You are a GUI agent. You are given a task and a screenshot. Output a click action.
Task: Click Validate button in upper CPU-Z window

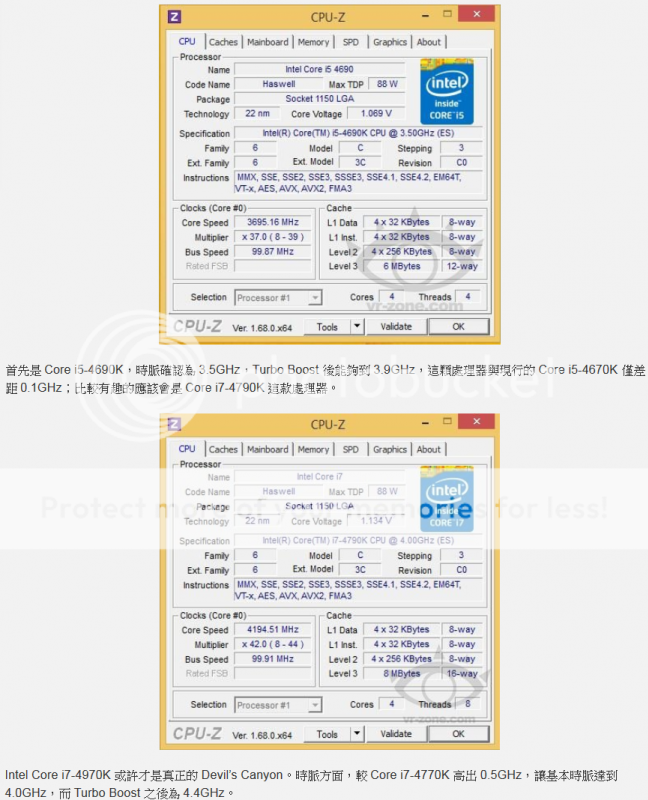click(396, 327)
